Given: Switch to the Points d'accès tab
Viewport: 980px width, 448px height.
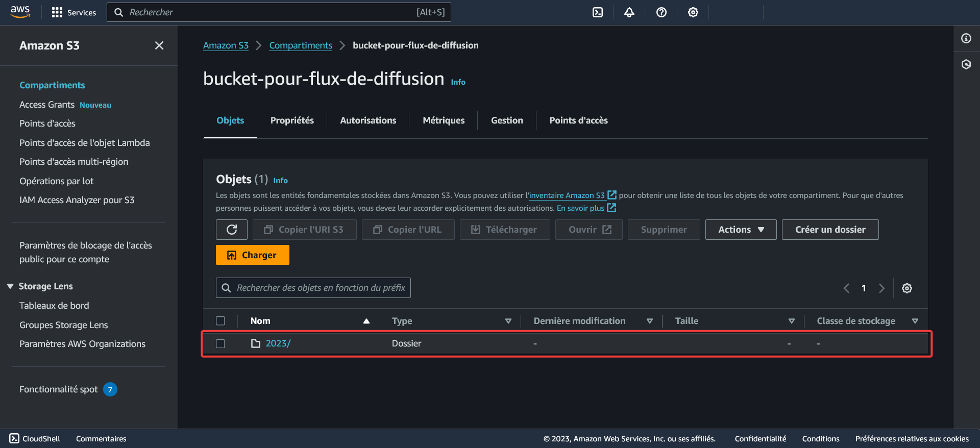Looking at the screenshot, I should tap(578, 120).
